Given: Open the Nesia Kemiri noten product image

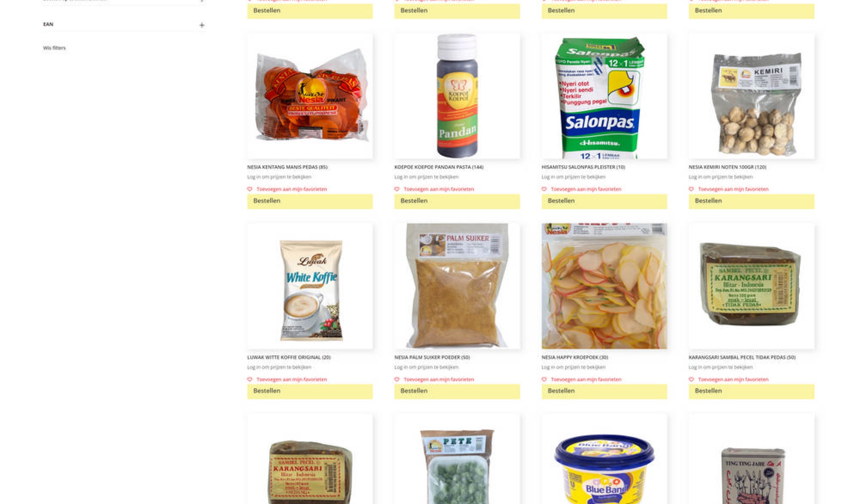Looking at the screenshot, I should coord(751,96).
